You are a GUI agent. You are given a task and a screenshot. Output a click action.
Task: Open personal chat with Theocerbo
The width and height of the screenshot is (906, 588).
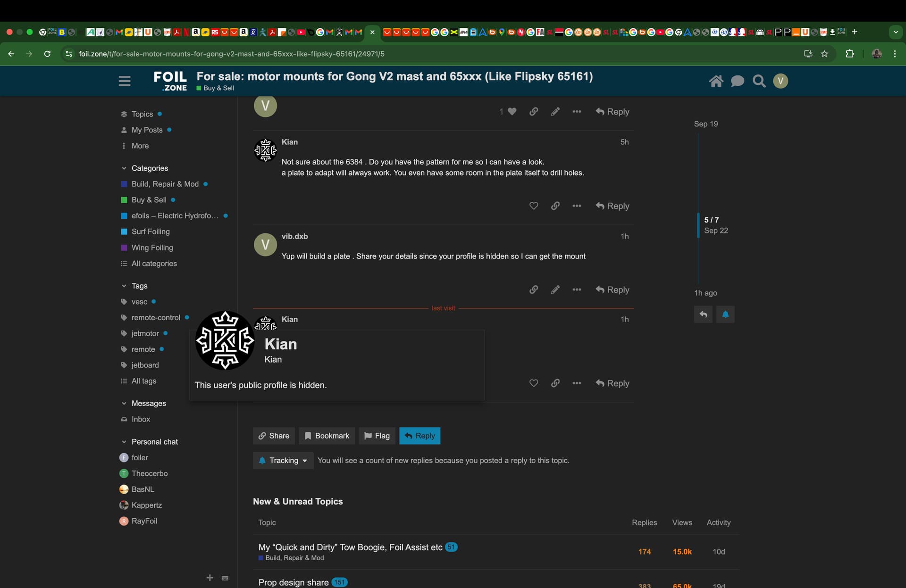149,473
